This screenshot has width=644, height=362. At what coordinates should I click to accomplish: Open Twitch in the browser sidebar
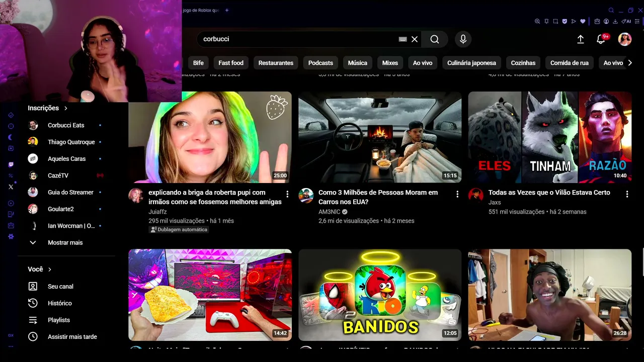[11, 164]
